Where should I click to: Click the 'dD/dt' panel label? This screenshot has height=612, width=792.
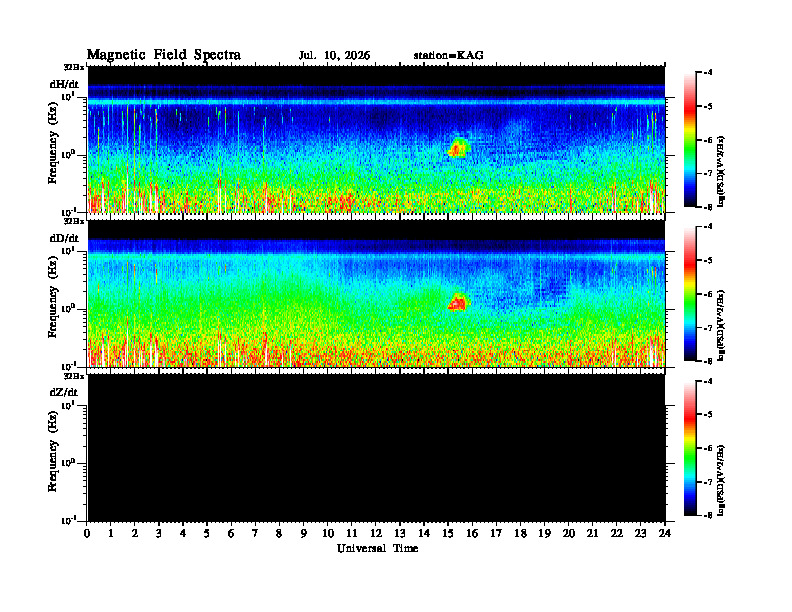pyautogui.click(x=64, y=238)
